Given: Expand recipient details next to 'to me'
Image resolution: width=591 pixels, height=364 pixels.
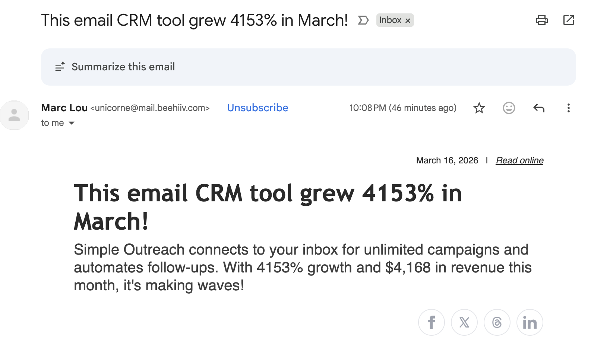Looking at the screenshot, I should pos(72,123).
